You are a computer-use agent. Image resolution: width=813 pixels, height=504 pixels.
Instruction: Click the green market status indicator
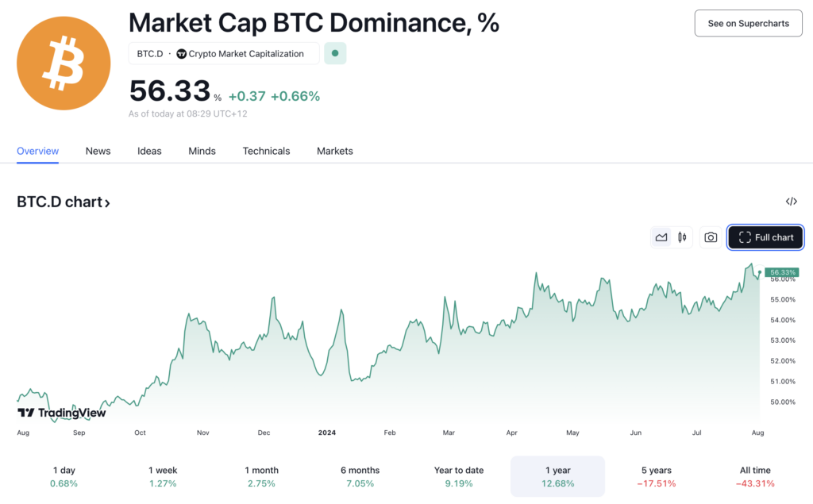pos(335,54)
